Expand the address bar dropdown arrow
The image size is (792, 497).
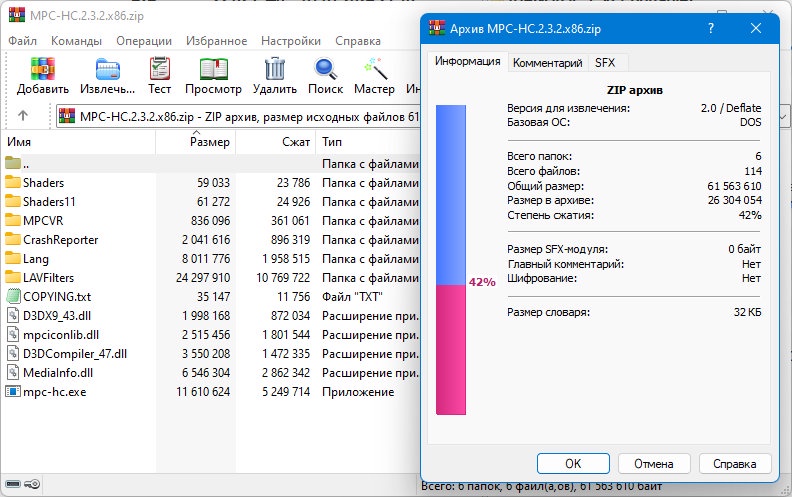click(783, 117)
